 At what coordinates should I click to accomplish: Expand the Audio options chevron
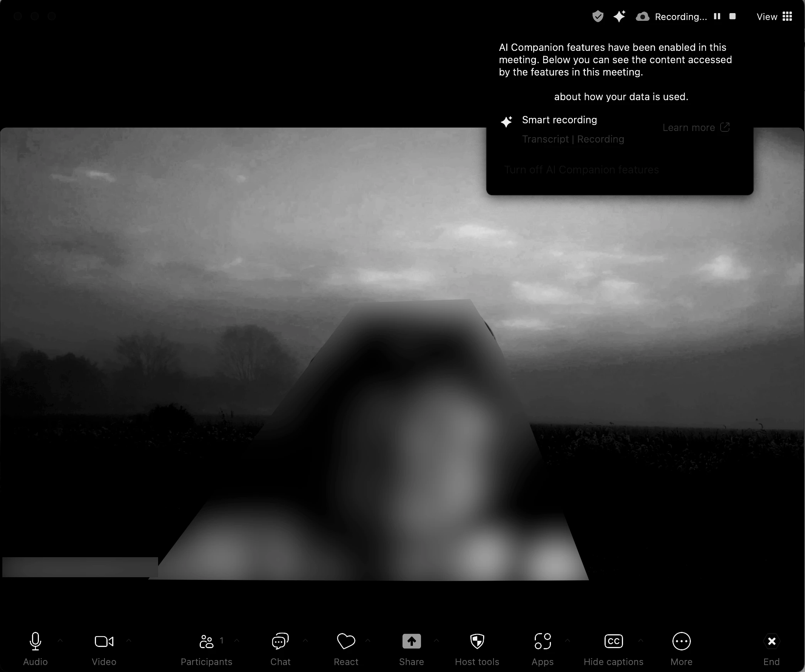[x=60, y=640]
